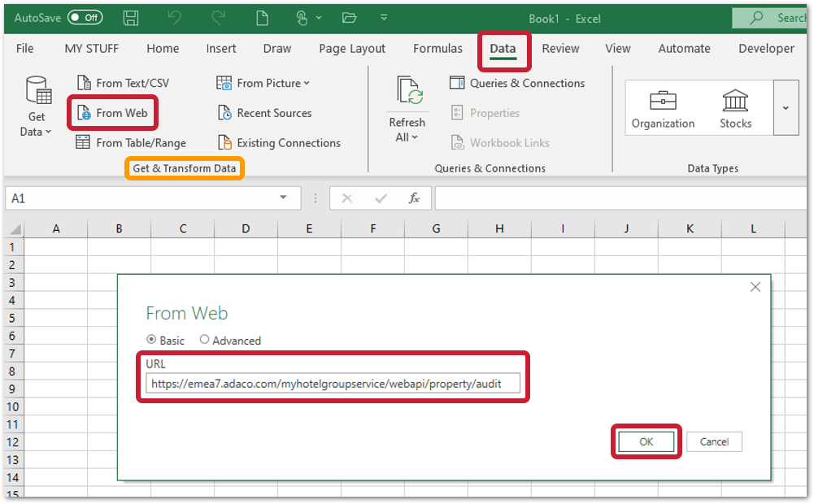The image size is (814, 504).
Task: Import data From Text/CSV
Action: coord(123,83)
